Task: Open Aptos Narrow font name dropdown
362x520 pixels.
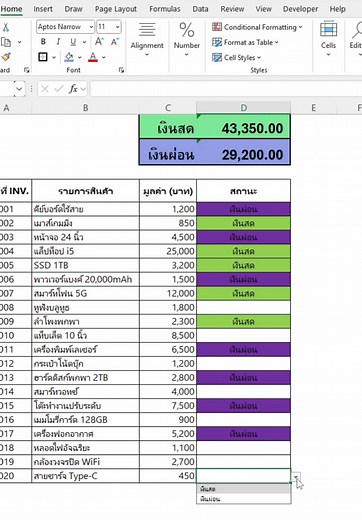Action: pos(91,27)
